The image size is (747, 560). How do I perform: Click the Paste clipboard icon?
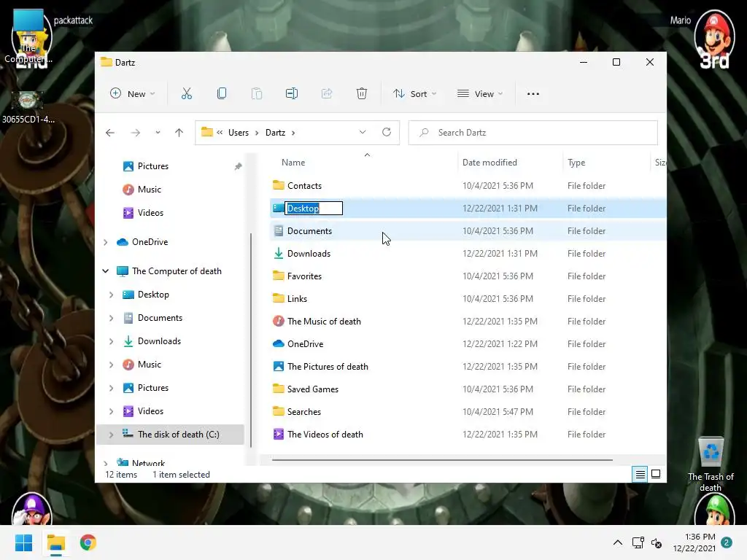[x=256, y=94]
